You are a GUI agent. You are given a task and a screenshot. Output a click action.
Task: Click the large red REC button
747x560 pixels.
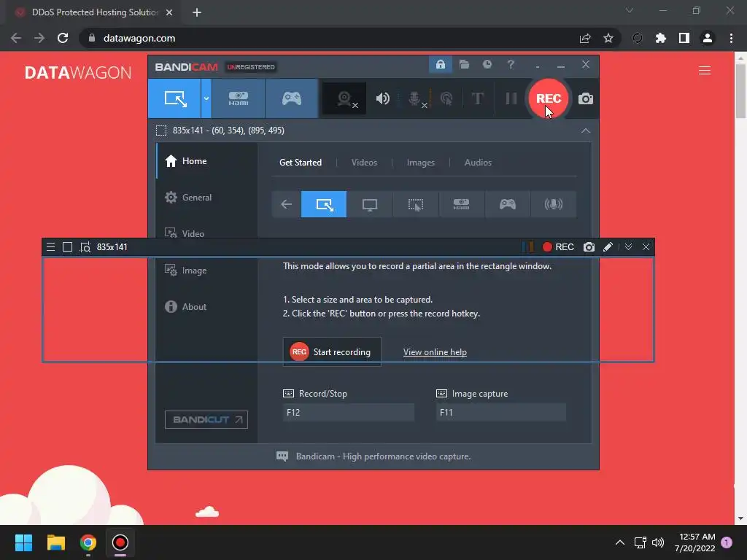tap(549, 98)
